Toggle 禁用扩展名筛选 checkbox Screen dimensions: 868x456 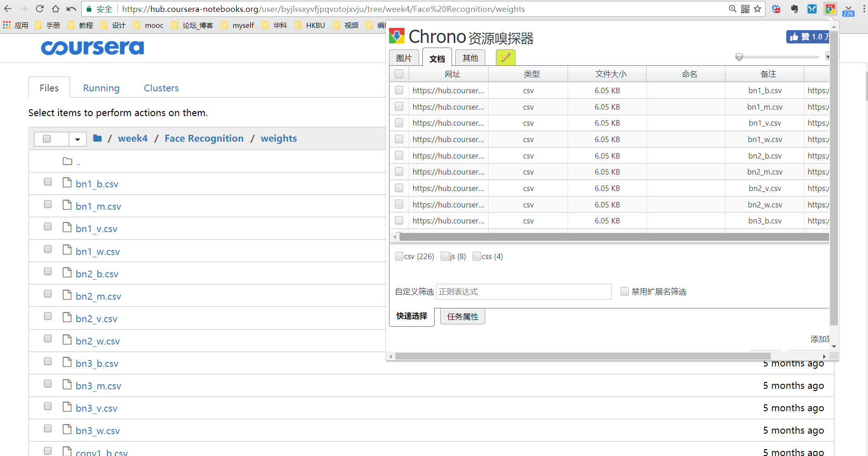click(625, 292)
